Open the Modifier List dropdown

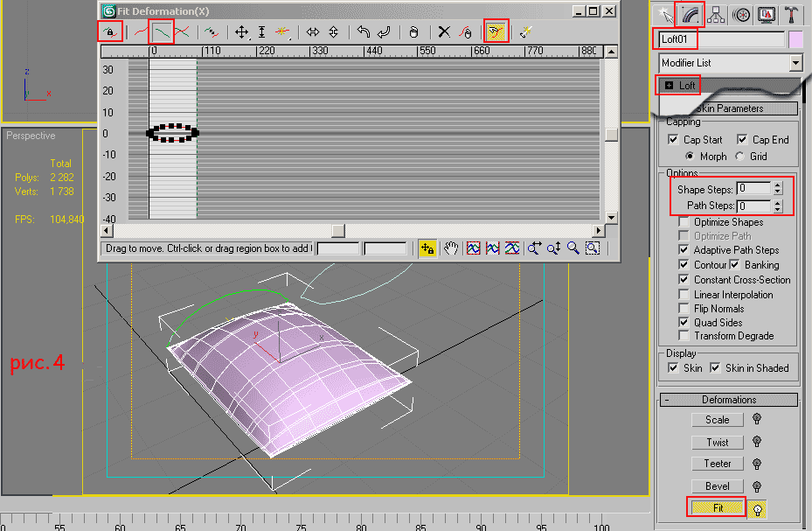click(795, 63)
